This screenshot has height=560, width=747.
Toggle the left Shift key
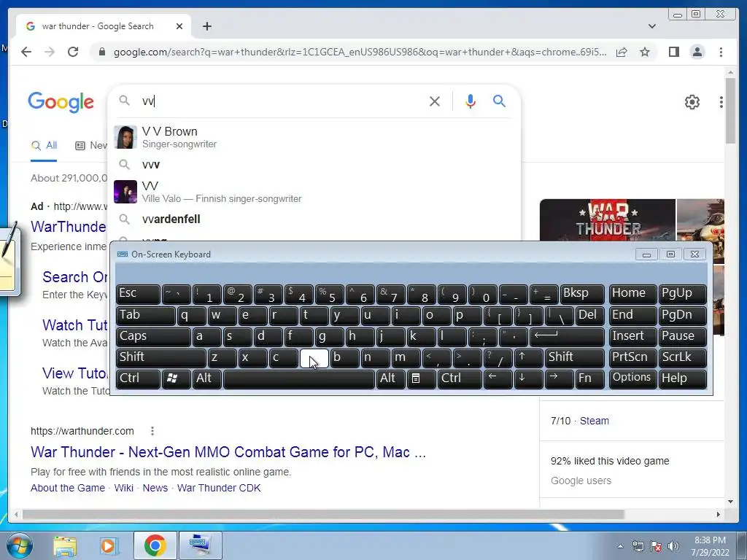[x=161, y=357]
